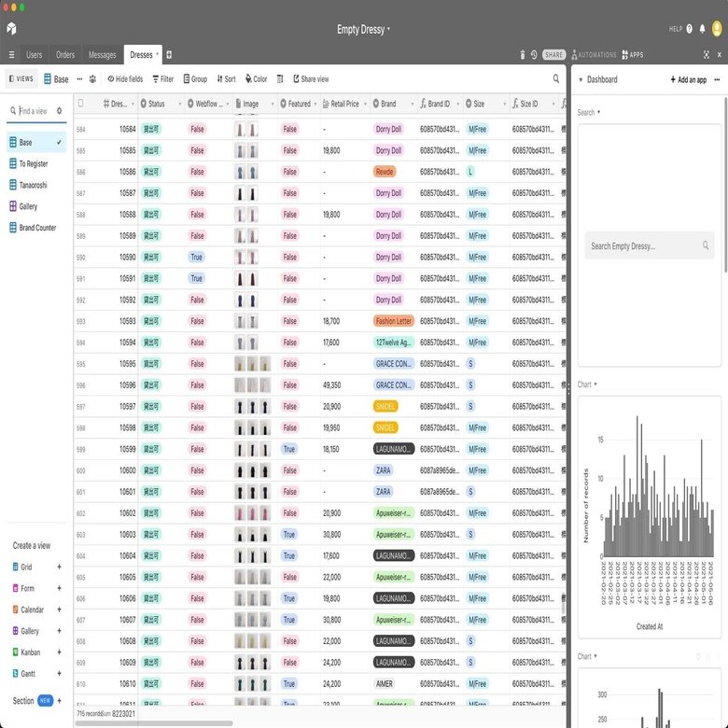Click the Webflow True tag in row 10590
Viewport: 728px width, 728px height.
click(196, 258)
